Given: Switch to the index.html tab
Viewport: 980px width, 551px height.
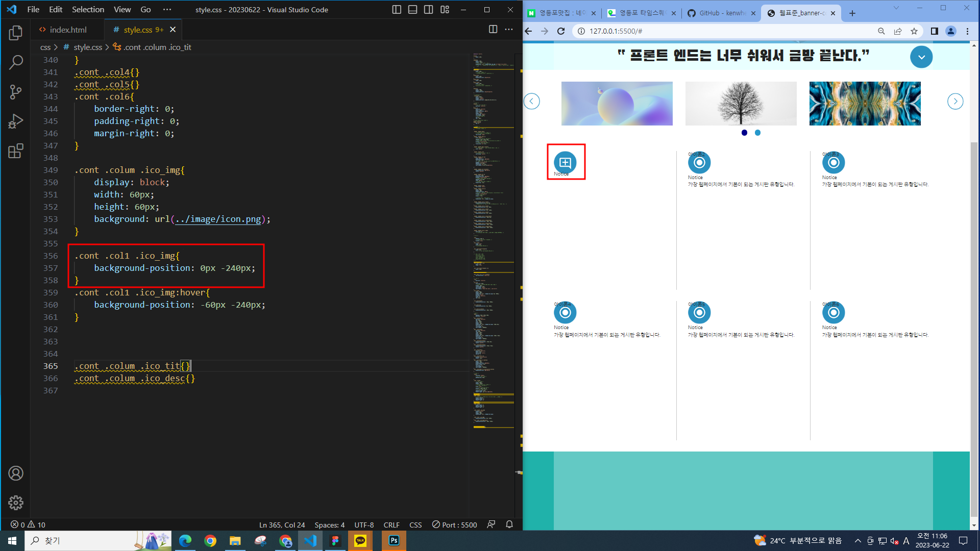Looking at the screenshot, I should (67, 30).
